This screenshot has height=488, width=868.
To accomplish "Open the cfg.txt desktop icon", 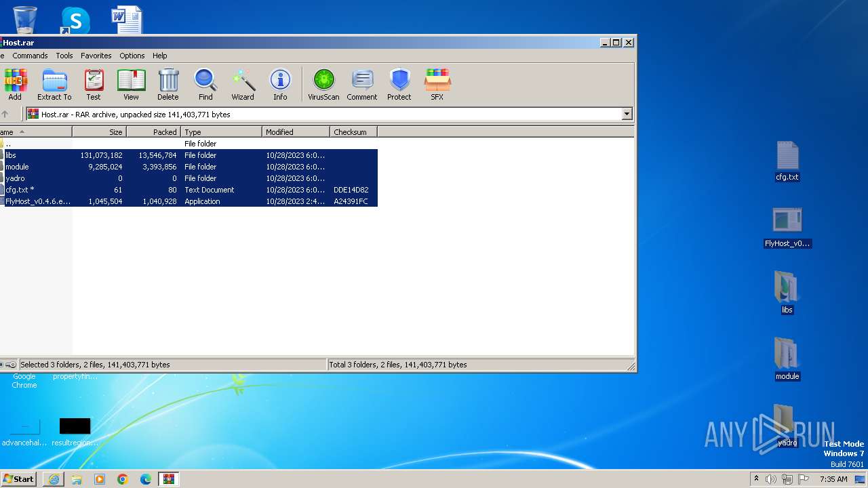I will 787,161.
